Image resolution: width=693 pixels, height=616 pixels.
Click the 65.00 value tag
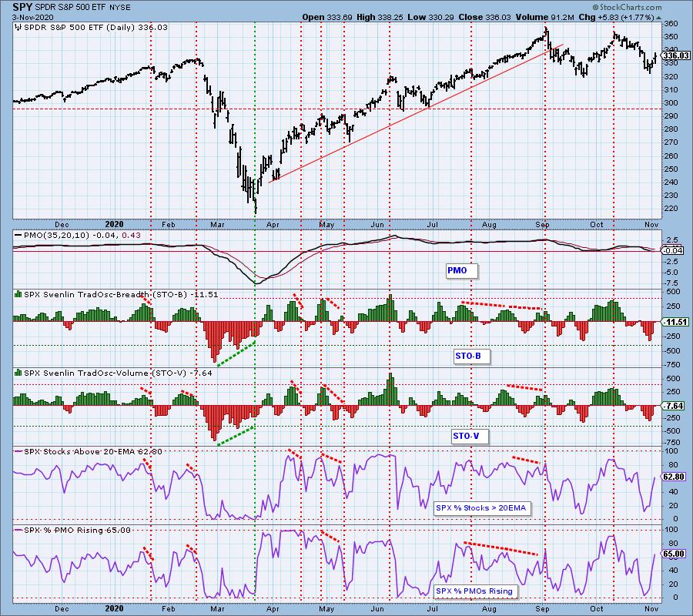click(x=674, y=554)
